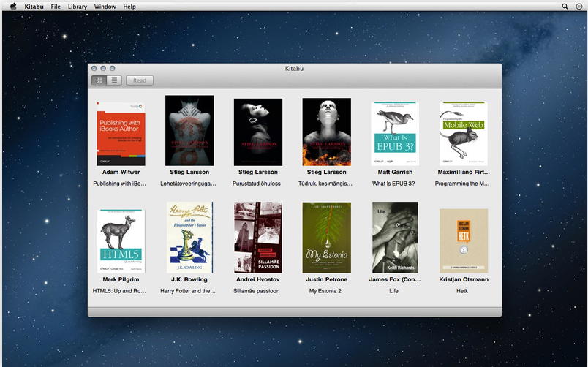The width and height of the screenshot is (588, 367).
Task: Click author name J.K. Rowling
Action: (189, 280)
